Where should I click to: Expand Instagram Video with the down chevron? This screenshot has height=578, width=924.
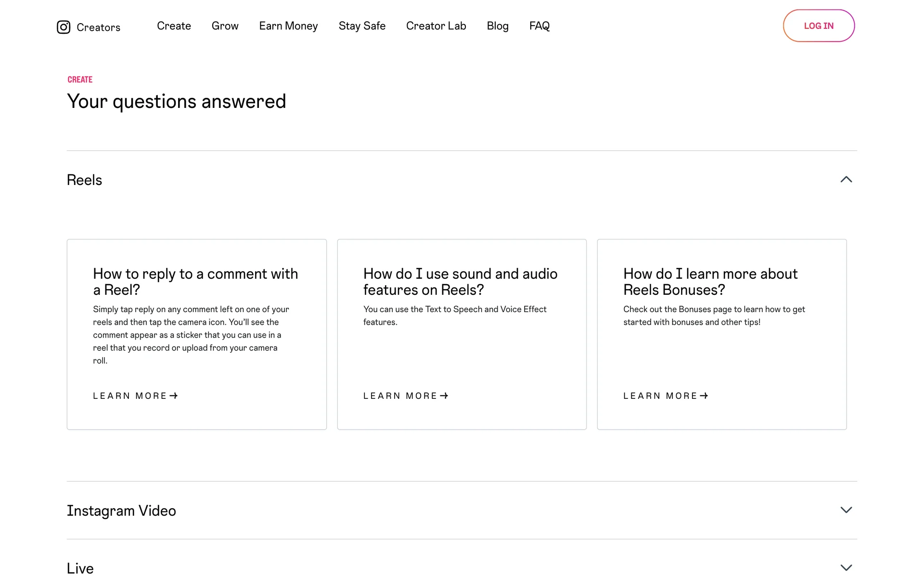pos(846,510)
